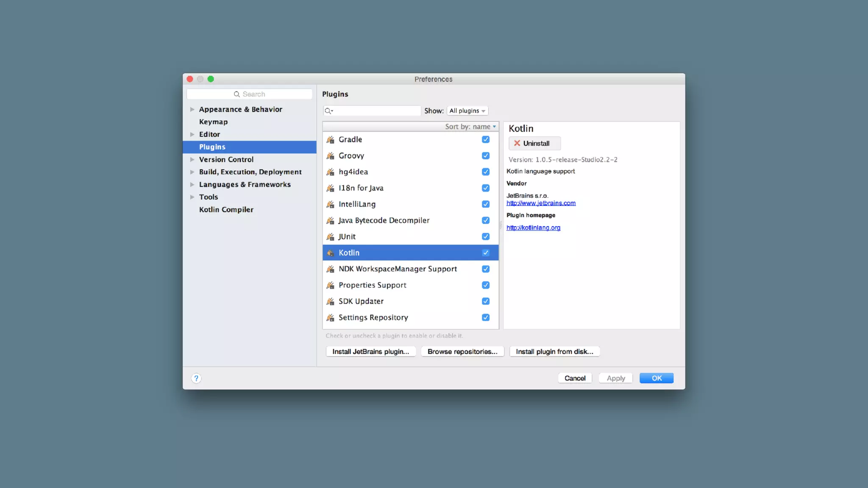Expand the Appearance & Behavior section
The height and width of the screenshot is (488, 868).
click(192, 109)
